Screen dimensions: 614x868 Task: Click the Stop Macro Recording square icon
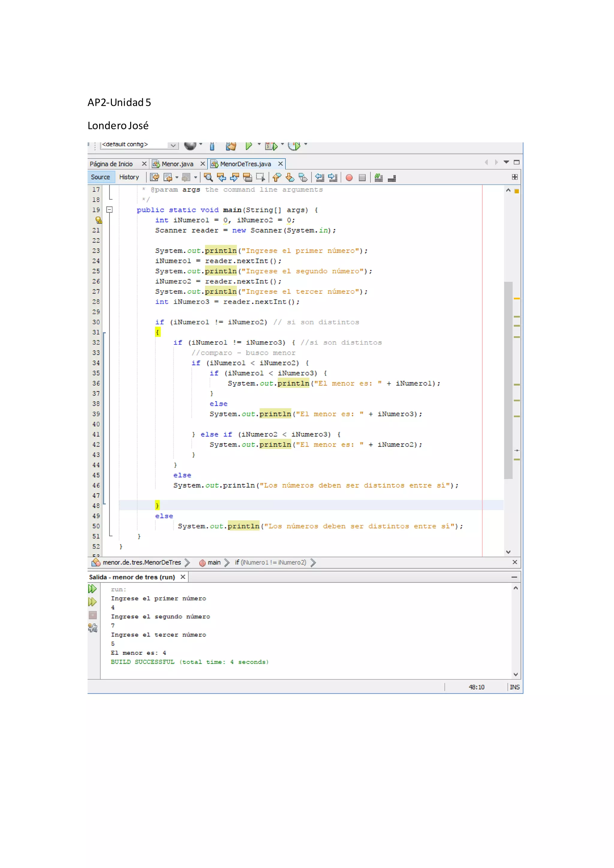coord(362,177)
